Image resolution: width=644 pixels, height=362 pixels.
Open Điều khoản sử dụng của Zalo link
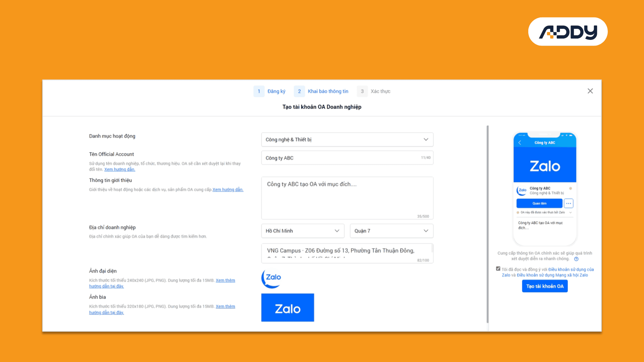[x=571, y=269]
